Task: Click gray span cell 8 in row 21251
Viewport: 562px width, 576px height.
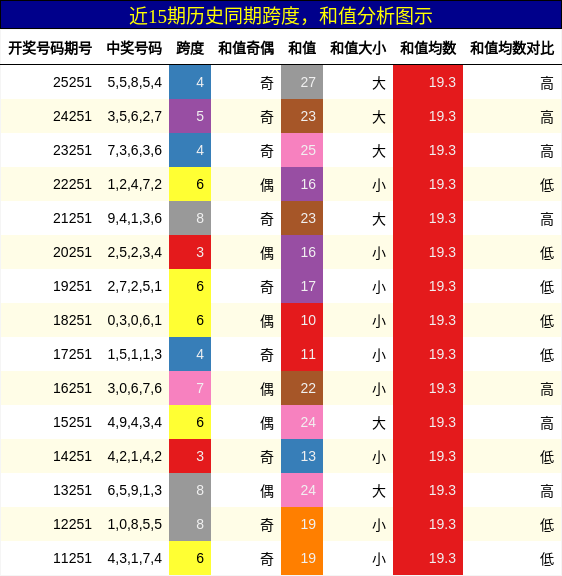Action: click(x=190, y=218)
